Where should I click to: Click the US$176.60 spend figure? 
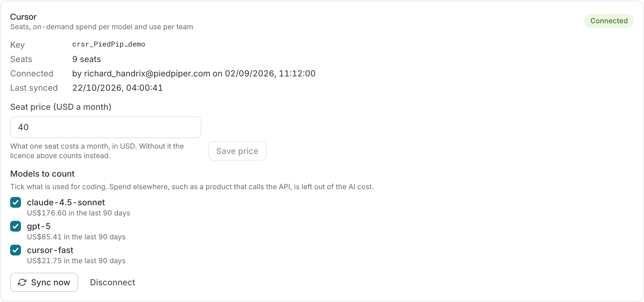(47, 213)
